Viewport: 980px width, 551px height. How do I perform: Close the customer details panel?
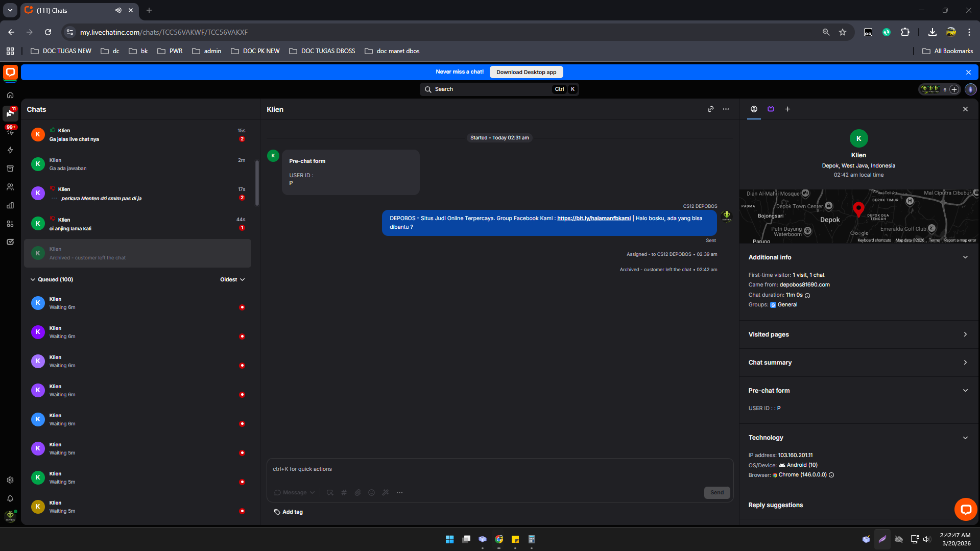coord(965,109)
